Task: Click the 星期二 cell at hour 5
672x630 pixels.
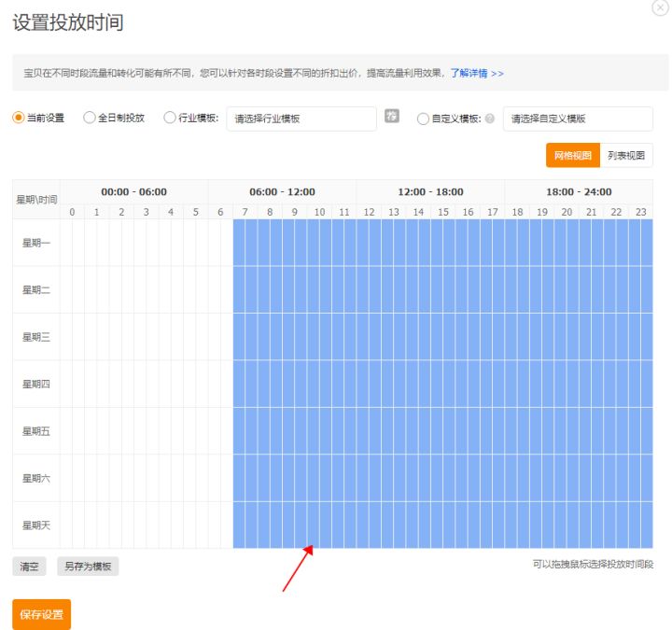Action: click(x=196, y=289)
